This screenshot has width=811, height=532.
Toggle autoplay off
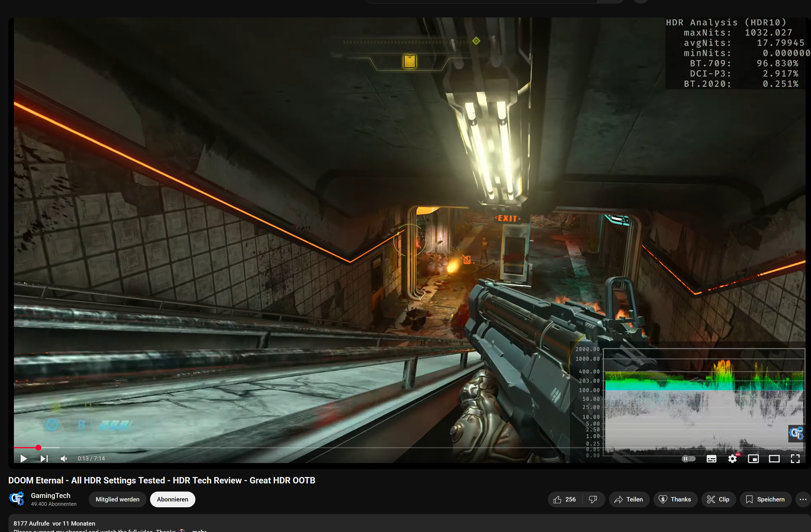(689, 458)
